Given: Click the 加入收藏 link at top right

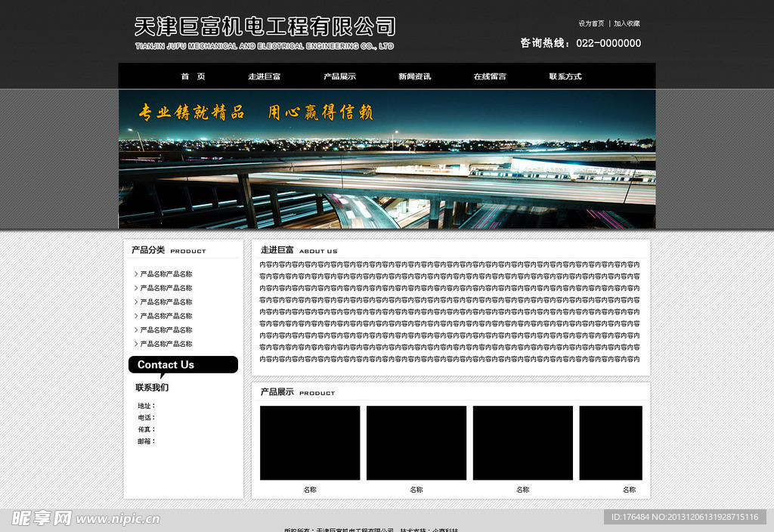Looking at the screenshot, I should pos(627,23).
